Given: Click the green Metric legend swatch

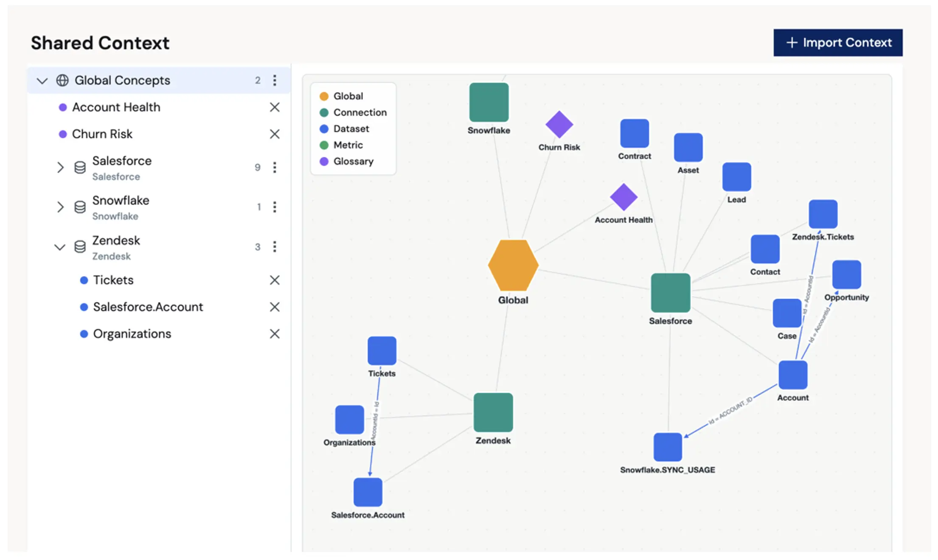Looking at the screenshot, I should [x=324, y=145].
